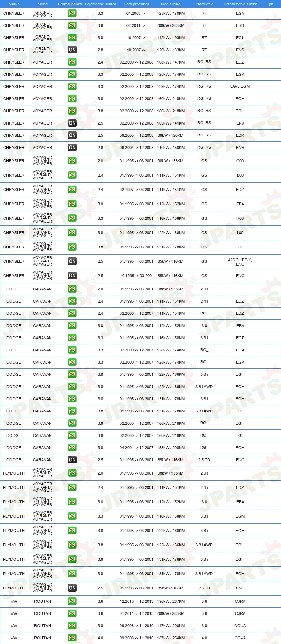Select engine code EGV

[240, 13]
